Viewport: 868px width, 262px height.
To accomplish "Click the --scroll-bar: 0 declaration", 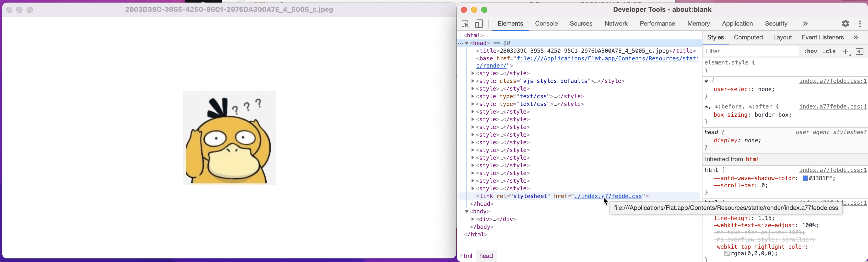I will [x=741, y=186].
